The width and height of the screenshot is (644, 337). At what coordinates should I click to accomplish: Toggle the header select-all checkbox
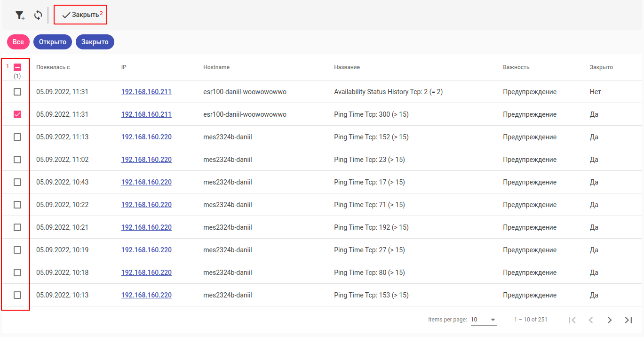pyautogui.click(x=17, y=67)
